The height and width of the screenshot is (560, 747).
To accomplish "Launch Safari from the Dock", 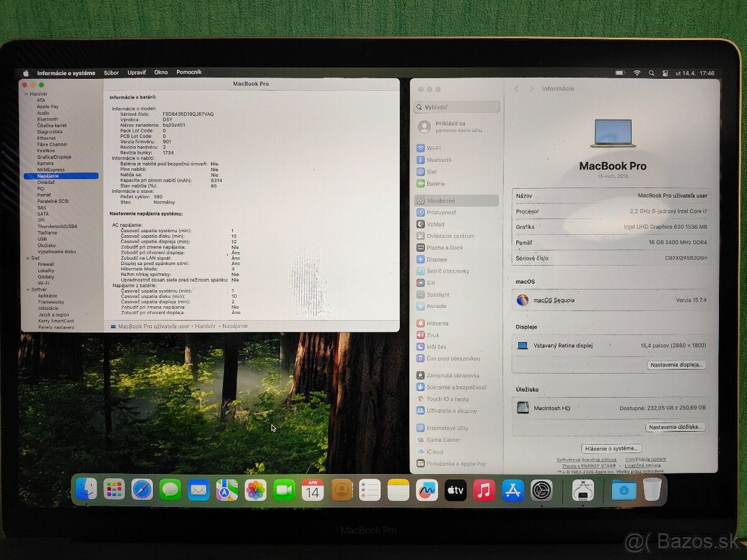I will 141,489.
